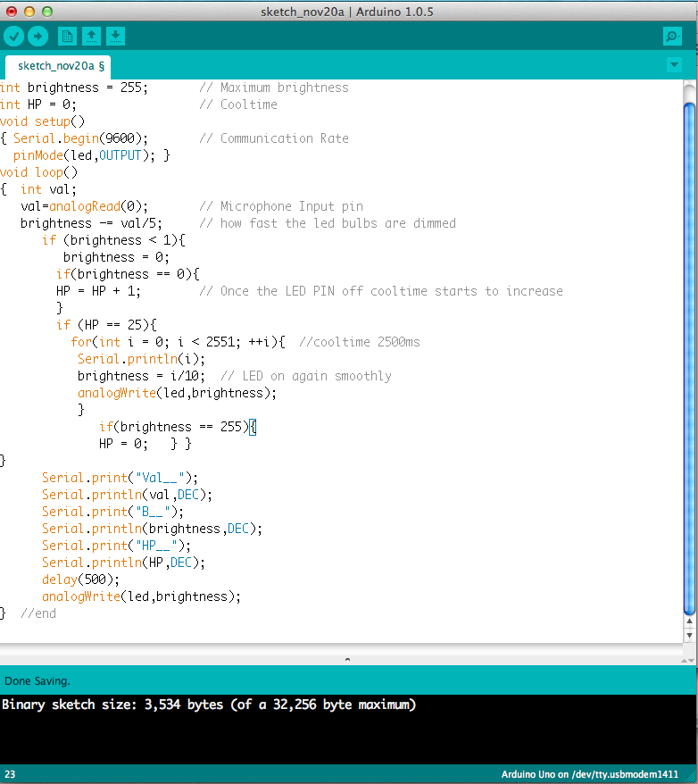Zoom the window with the green button
The image size is (698, 784).
pyautogui.click(x=47, y=12)
